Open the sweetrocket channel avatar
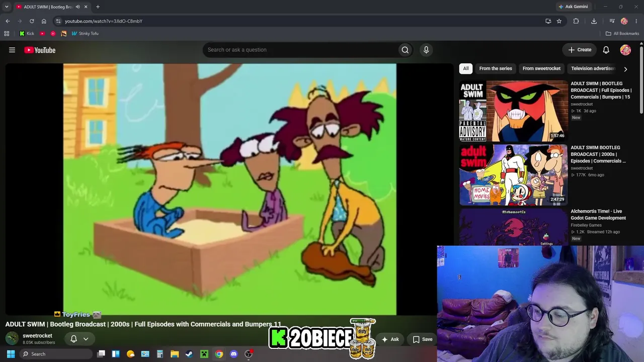This screenshot has height=362, width=644. coord(12,339)
